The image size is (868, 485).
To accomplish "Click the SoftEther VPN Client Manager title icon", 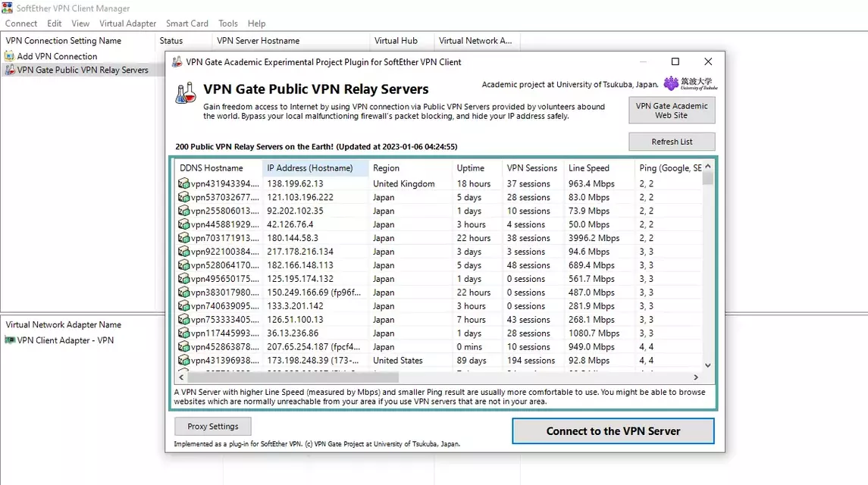I will (x=7, y=8).
